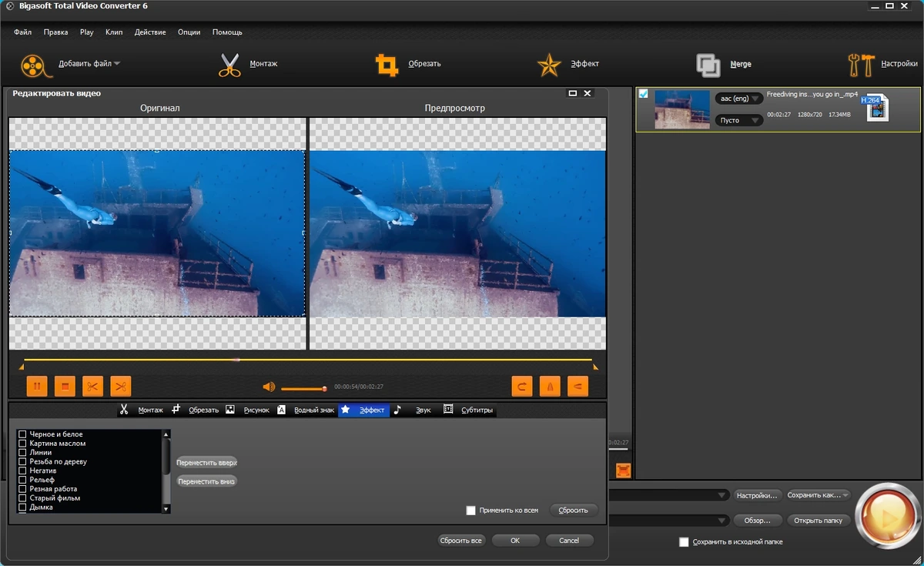
Task: Click the Merge icon in main toolbar
Action: pyautogui.click(x=708, y=65)
